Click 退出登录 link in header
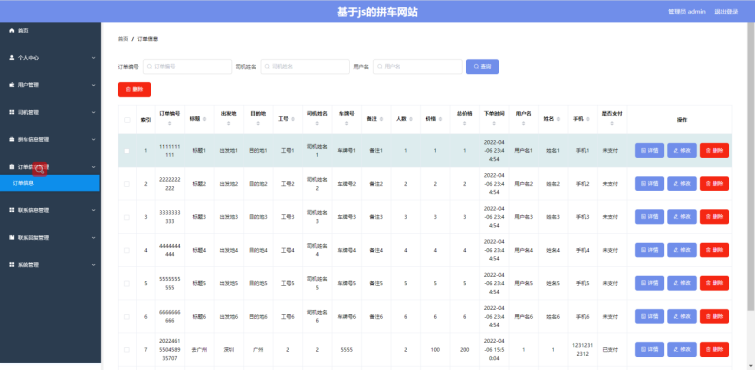 (x=726, y=12)
